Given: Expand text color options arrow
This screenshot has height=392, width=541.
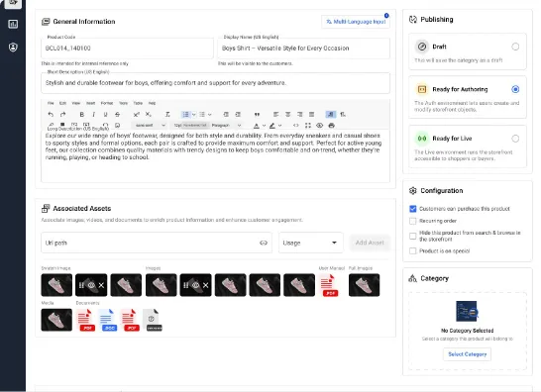Looking at the screenshot, I should click(x=264, y=126).
